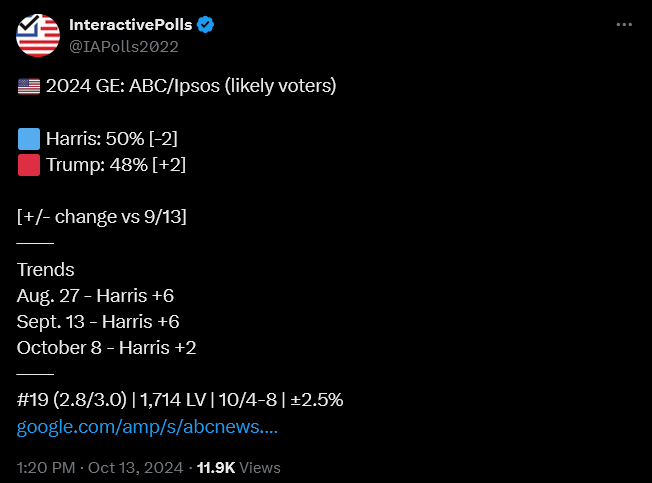Select the ABC/Ipsos likely voters headline text
Viewport: 652px width, 483px height.
(191, 86)
